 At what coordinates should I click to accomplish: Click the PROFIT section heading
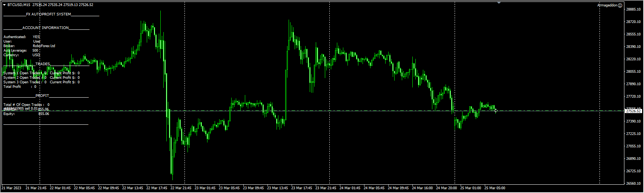click(42, 96)
